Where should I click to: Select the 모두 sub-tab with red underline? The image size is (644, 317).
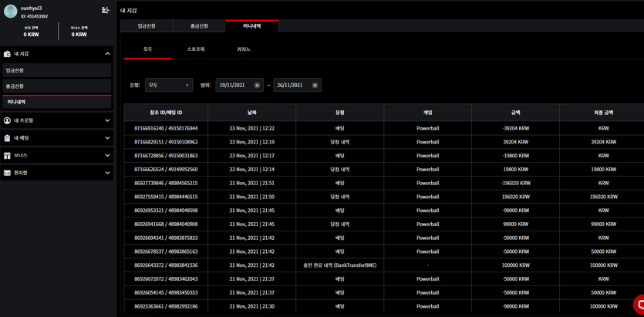(x=148, y=49)
